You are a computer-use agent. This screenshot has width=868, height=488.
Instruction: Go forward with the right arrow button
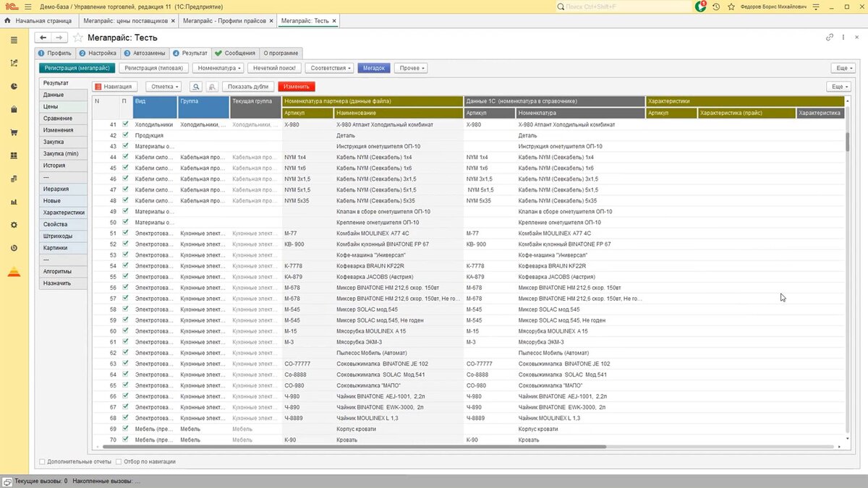click(59, 37)
